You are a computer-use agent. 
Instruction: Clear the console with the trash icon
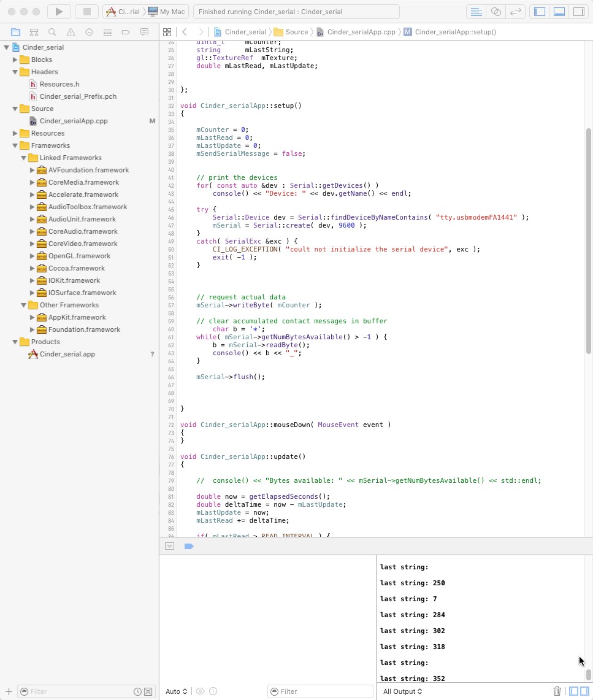pos(557,691)
